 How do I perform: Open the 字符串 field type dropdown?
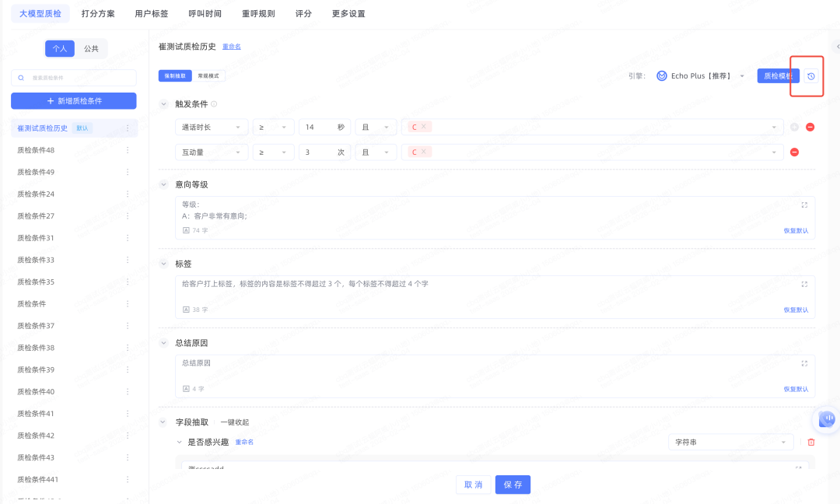tap(730, 443)
